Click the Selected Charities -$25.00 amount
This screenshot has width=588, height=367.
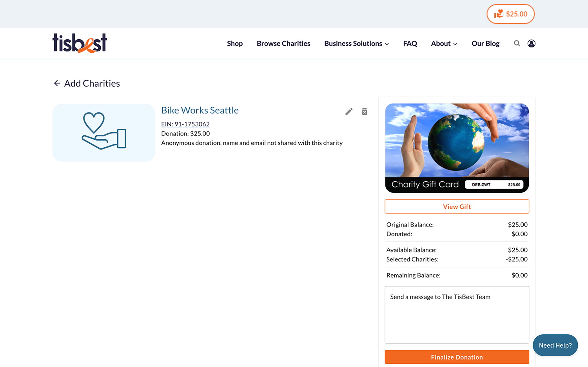coord(517,259)
